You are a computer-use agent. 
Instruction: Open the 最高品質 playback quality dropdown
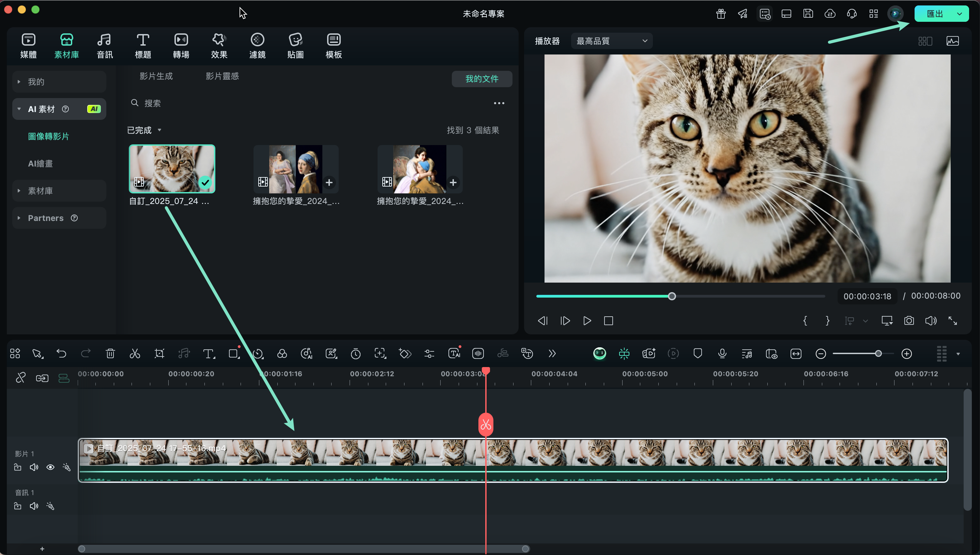coord(612,41)
